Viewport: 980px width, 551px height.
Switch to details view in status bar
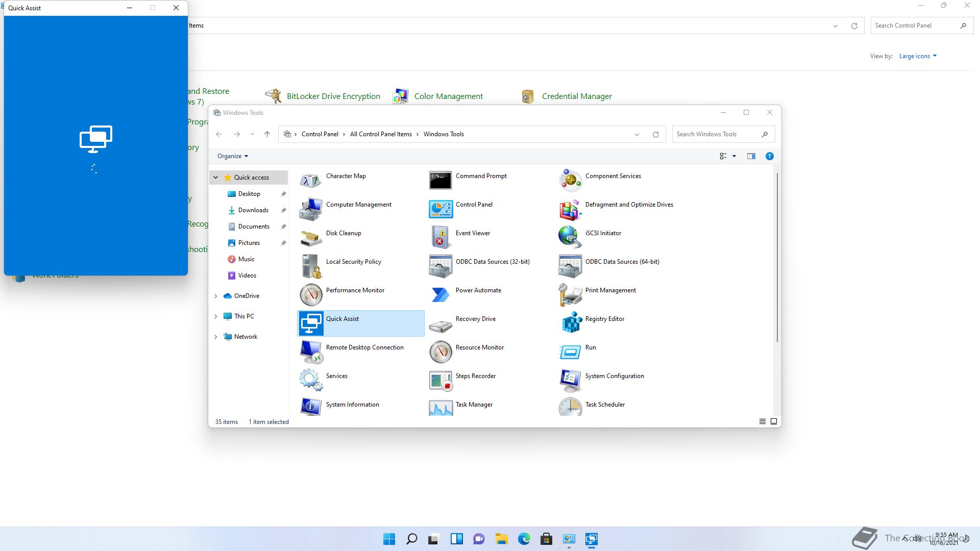pos(762,421)
